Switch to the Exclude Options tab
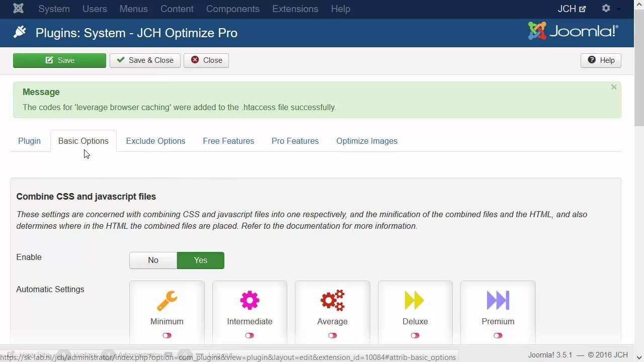This screenshot has height=362, width=644. point(155,141)
